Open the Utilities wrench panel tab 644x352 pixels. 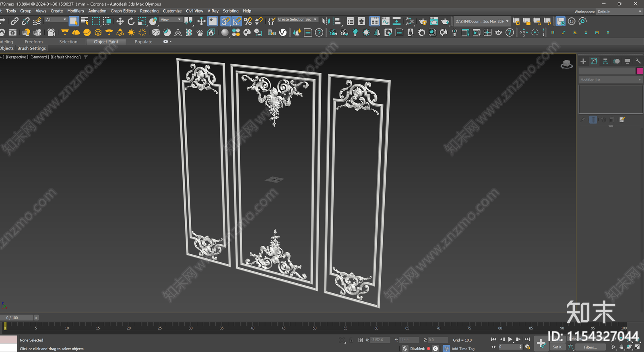click(638, 61)
